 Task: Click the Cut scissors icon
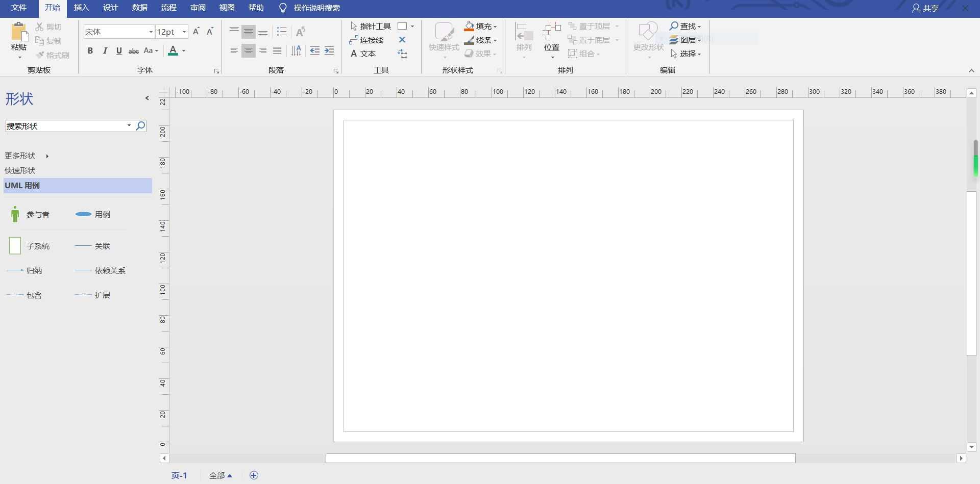click(39, 27)
